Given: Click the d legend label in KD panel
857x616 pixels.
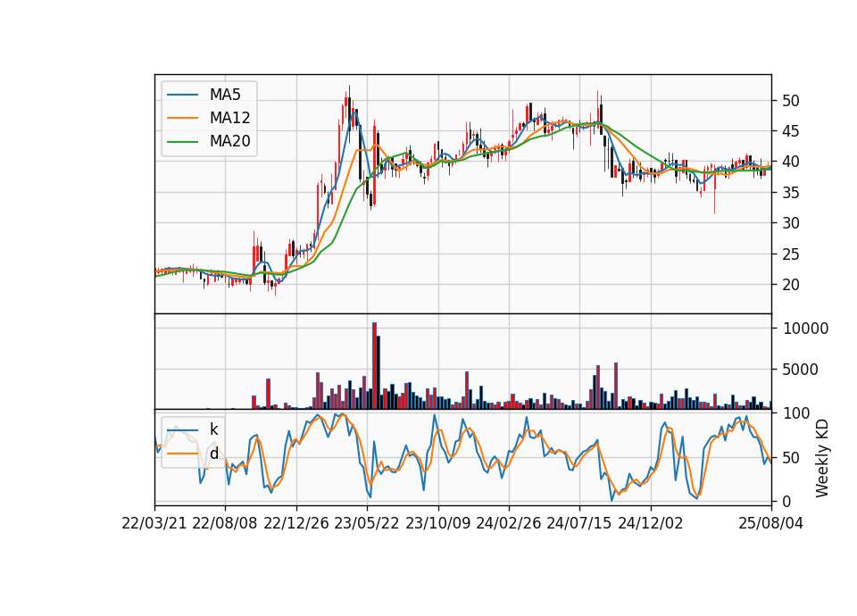Looking at the screenshot, I should click(x=213, y=454).
